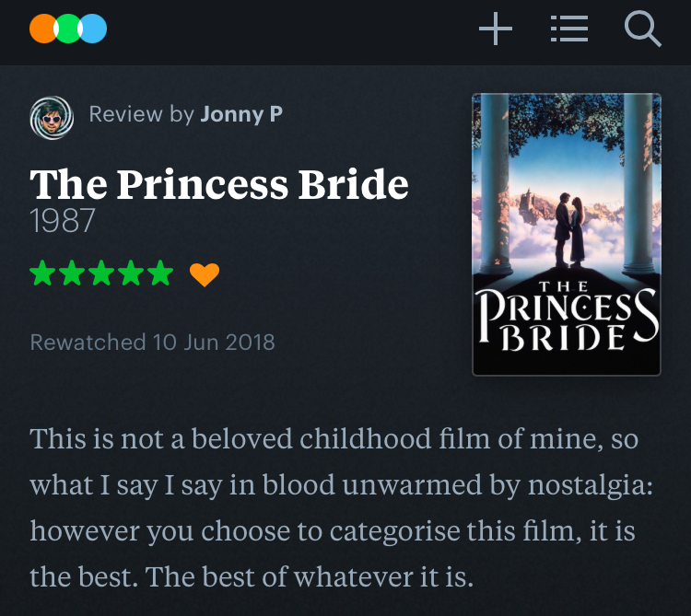The width and height of the screenshot is (691, 616).
Task: Open the navigation menu list icon
Action: [x=568, y=30]
